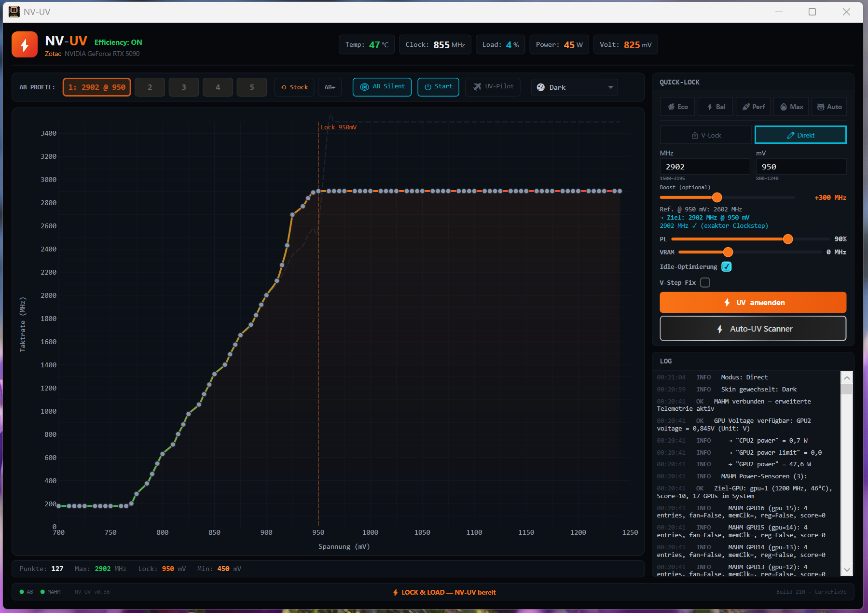Screen dimensions: 868x613
Task: Click the LOG panel heading
Action: 666,361
